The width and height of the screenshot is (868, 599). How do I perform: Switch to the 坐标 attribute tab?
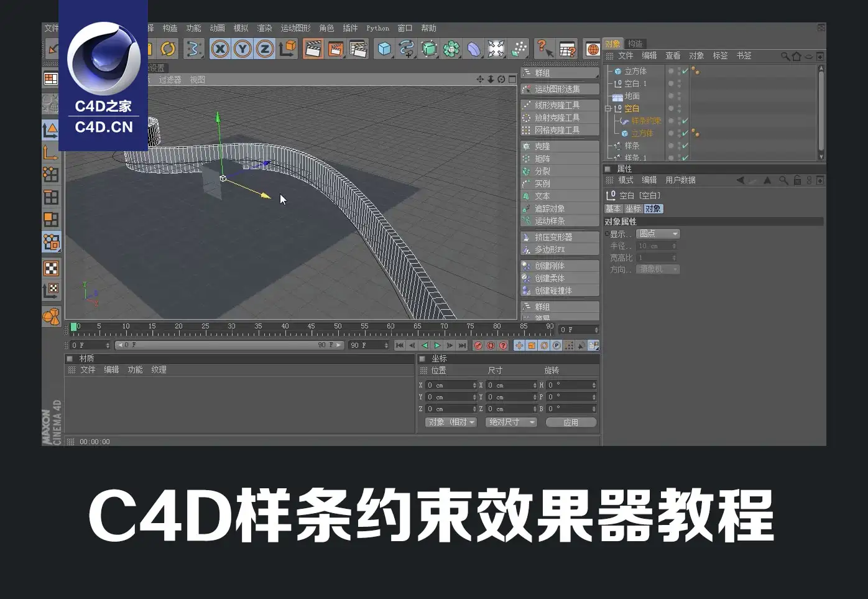pos(633,209)
